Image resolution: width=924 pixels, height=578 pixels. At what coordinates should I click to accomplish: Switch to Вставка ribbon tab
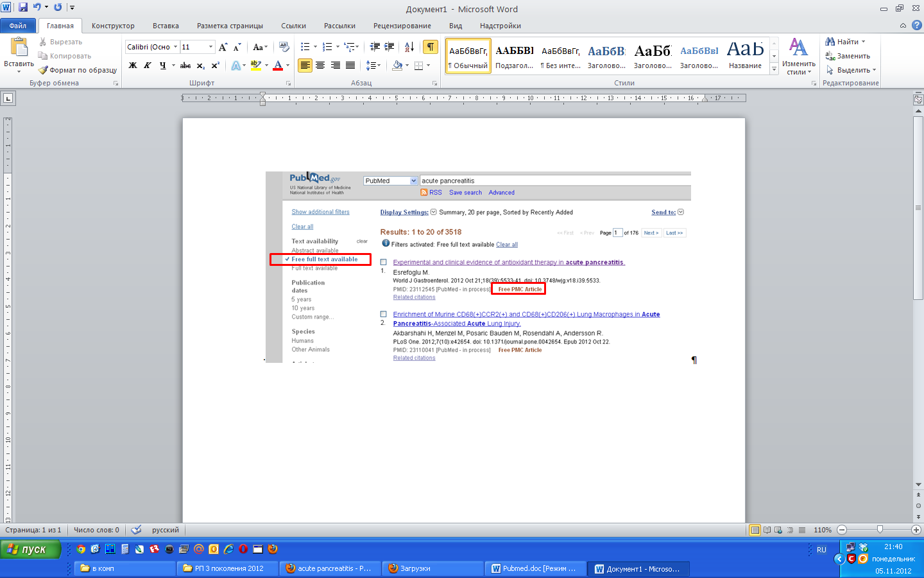click(x=166, y=26)
